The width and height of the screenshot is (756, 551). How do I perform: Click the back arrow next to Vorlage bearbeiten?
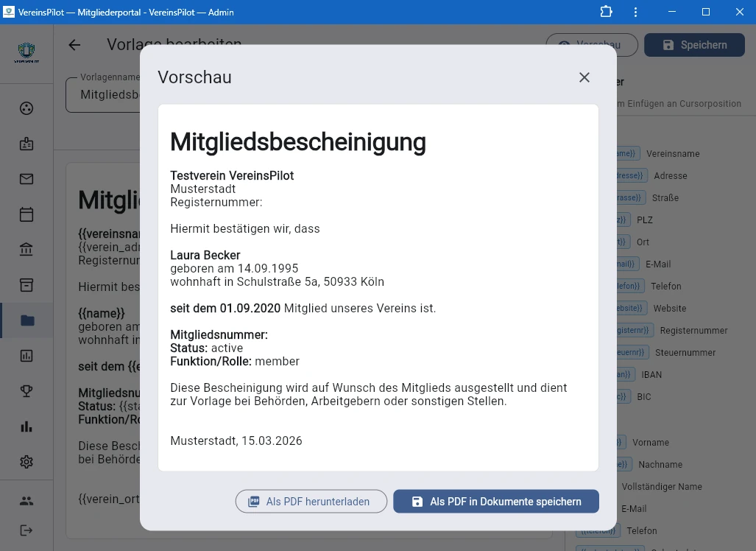(x=74, y=45)
